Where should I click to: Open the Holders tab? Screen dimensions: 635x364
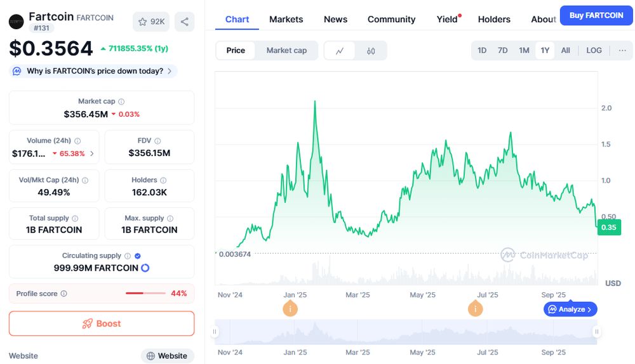point(494,19)
